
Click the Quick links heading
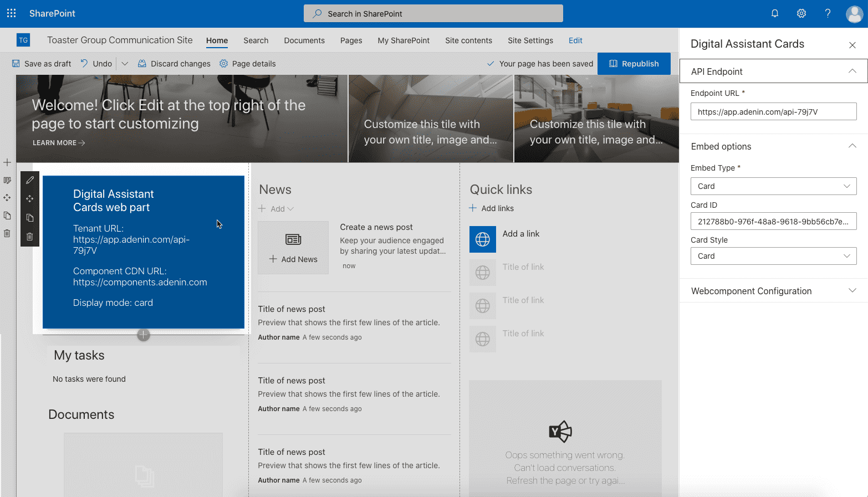pos(501,189)
